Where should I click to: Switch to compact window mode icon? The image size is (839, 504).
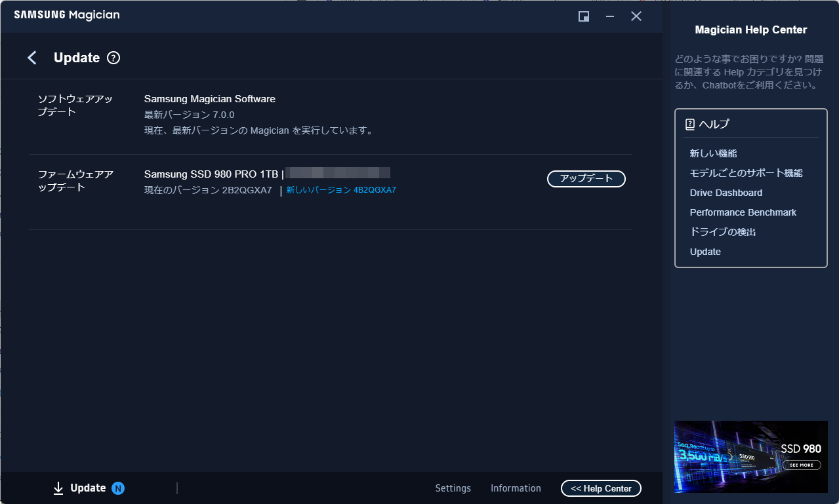pos(583,16)
